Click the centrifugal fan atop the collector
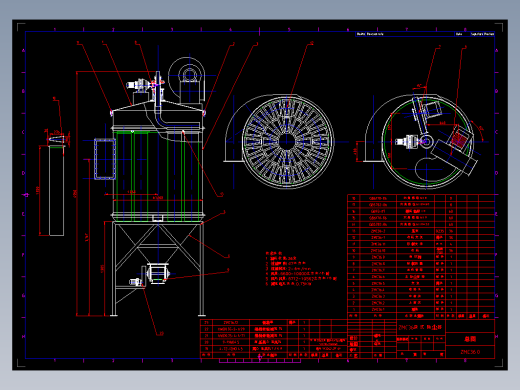This screenshot has height=390, width=520. pyautogui.click(x=187, y=79)
